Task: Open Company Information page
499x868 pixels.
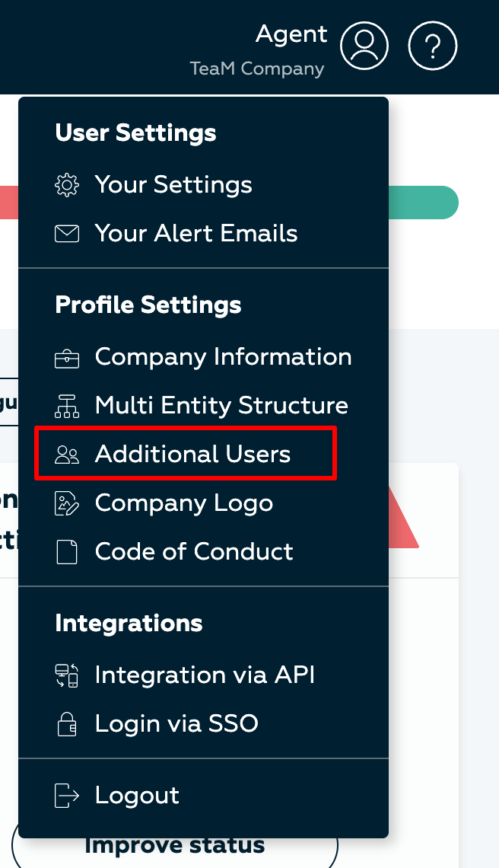Action: [223, 358]
